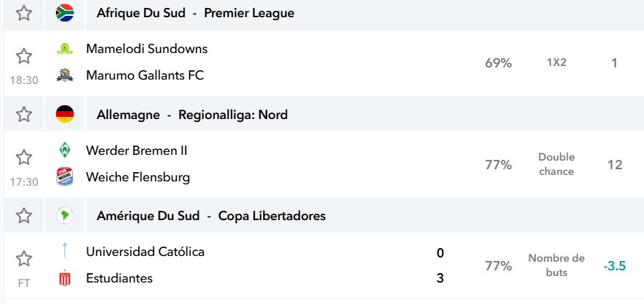Click the Mamelodi Sundowns team crest
Screen dimensions: 644x304
(65, 49)
